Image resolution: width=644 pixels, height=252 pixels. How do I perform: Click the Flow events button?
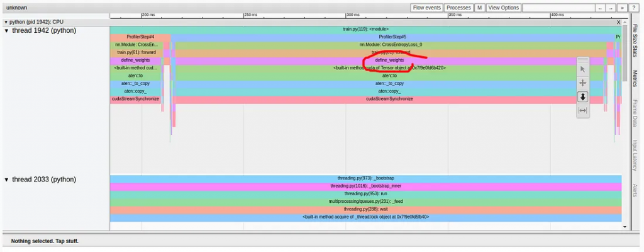(x=427, y=8)
